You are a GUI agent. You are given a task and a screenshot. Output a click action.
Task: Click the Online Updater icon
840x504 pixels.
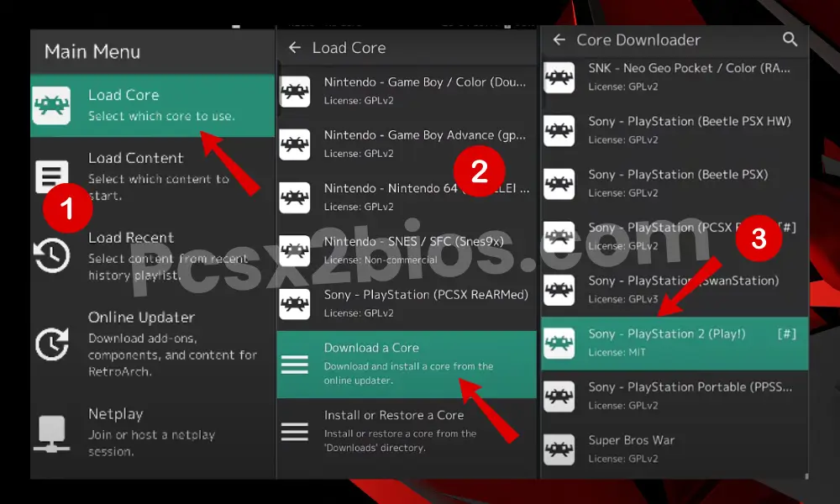coord(51,344)
